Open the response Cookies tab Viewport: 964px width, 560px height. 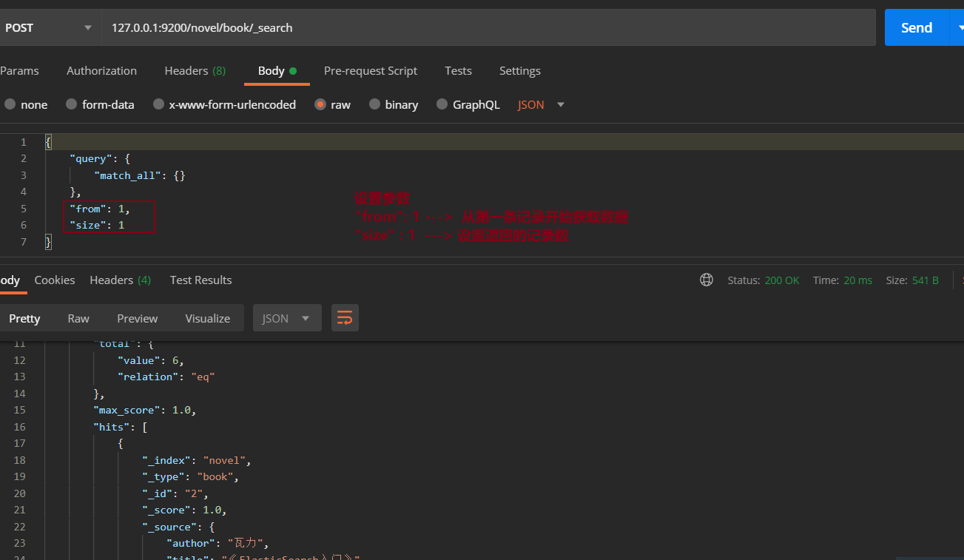(55, 280)
